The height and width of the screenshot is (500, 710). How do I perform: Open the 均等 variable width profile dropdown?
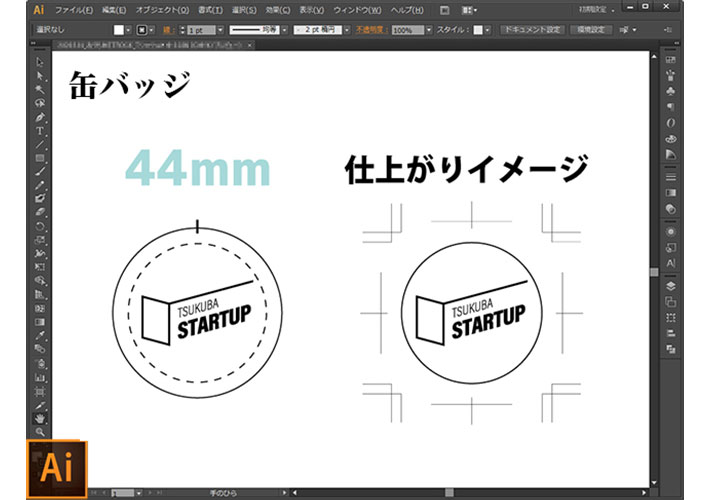tap(284, 30)
